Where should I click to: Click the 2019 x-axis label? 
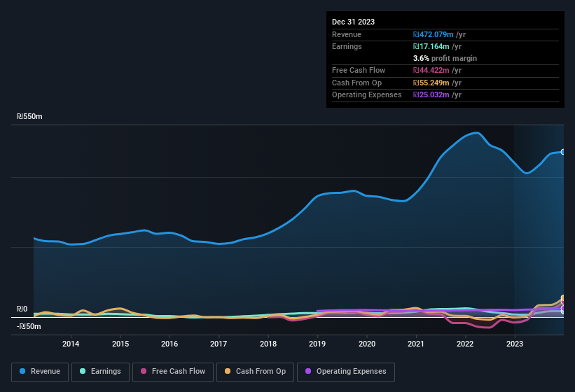click(x=317, y=344)
